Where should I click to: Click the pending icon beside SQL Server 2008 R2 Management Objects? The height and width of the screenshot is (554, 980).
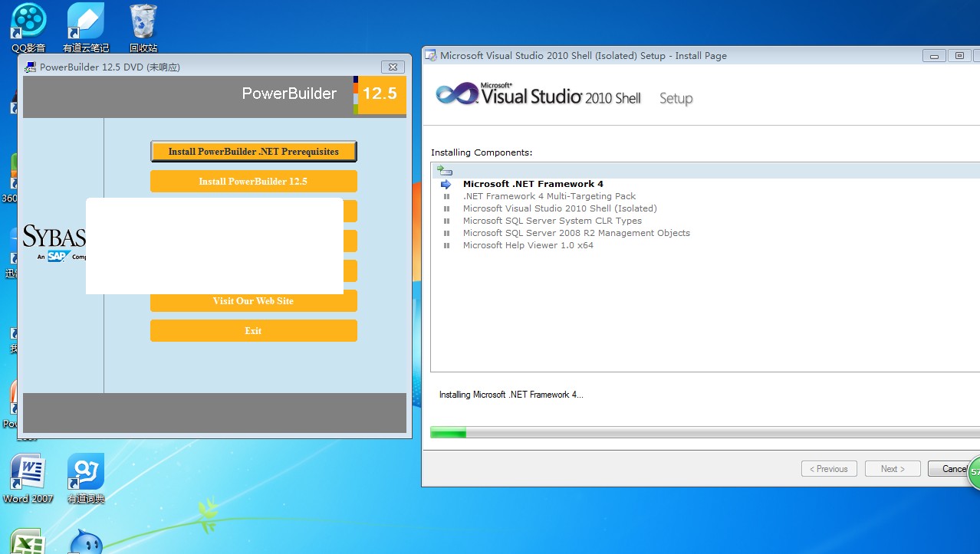click(x=446, y=233)
